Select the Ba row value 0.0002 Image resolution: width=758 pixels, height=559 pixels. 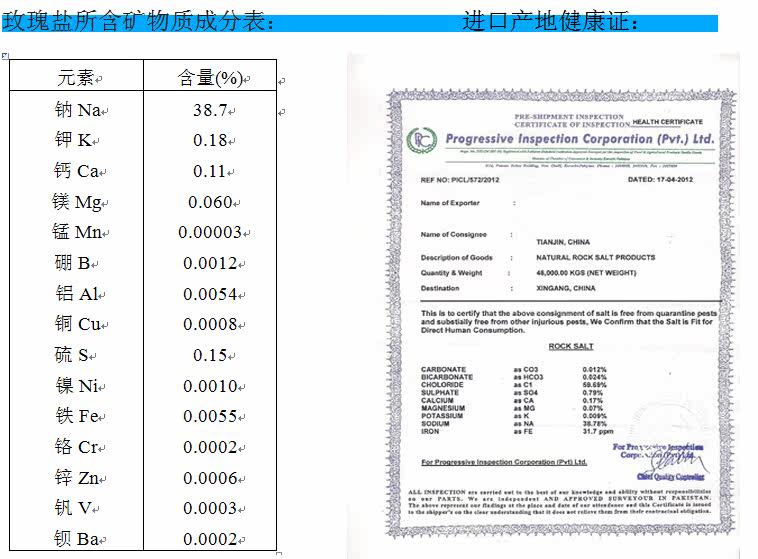[210, 539]
